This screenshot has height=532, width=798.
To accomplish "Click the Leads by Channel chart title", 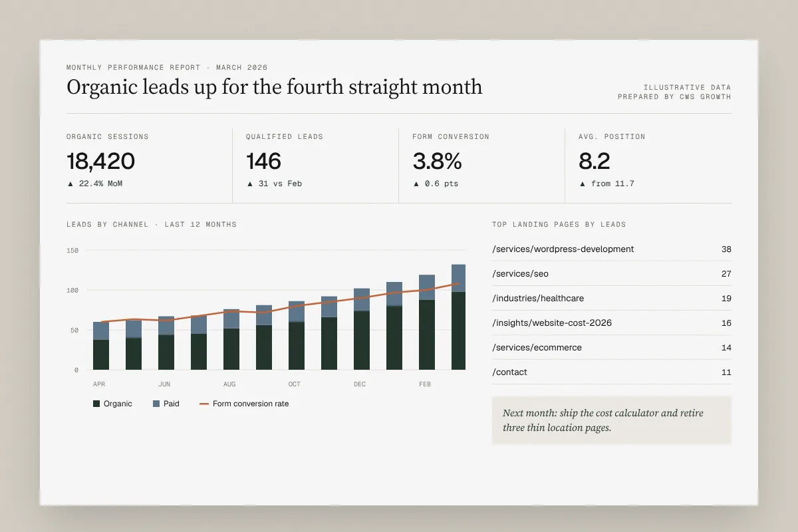I will pyautogui.click(x=152, y=224).
